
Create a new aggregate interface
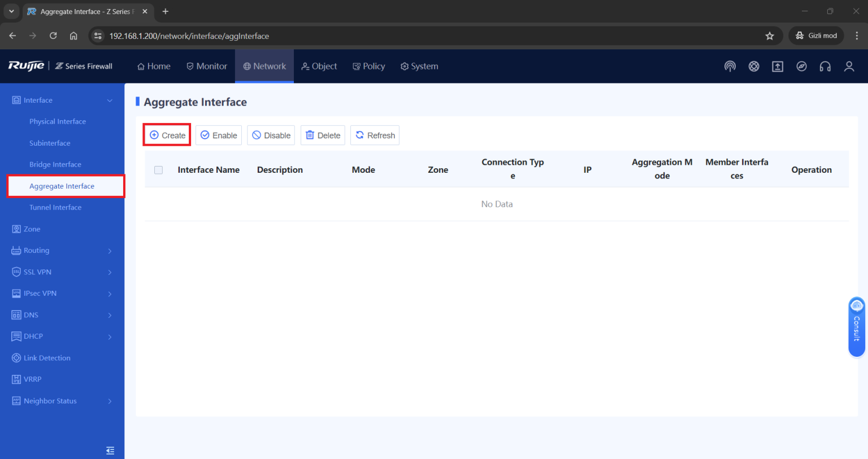point(167,135)
